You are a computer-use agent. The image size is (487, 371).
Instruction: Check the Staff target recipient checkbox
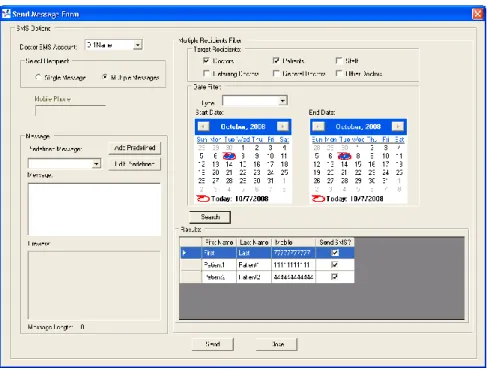[339, 60]
